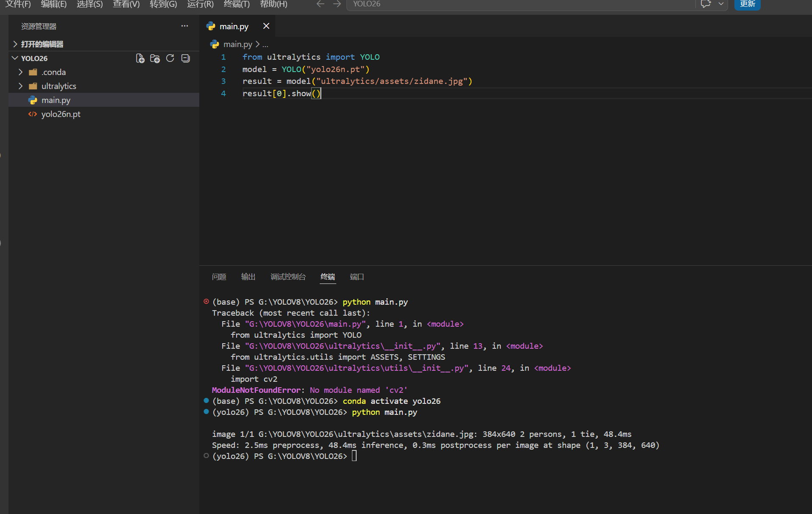Click the breadcrumb ellipsis after main.py
Image resolution: width=812 pixels, height=514 pixels.
click(265, 44)
